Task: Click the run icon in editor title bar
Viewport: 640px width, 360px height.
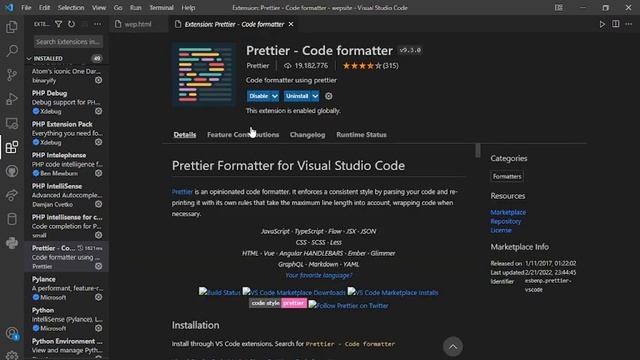Action: [602, 24]
